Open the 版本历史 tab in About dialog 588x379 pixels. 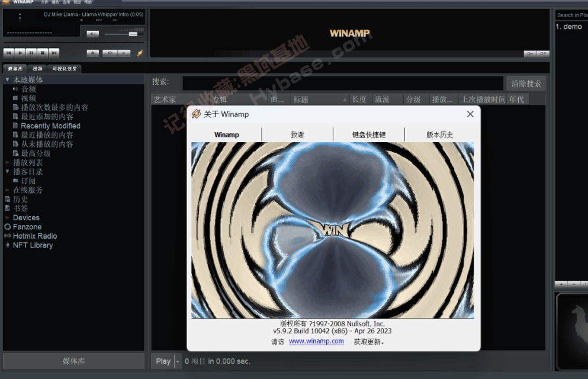click(x=439, y=134)
